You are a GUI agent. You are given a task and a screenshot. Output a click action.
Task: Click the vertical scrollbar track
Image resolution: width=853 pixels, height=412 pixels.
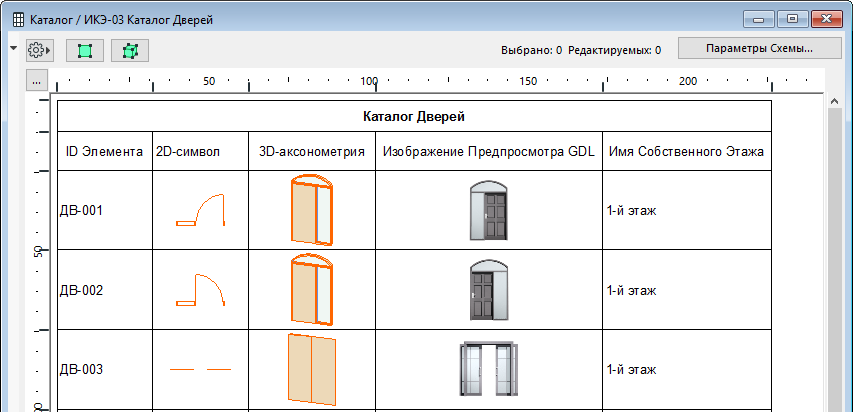click(x=835, y=260)
